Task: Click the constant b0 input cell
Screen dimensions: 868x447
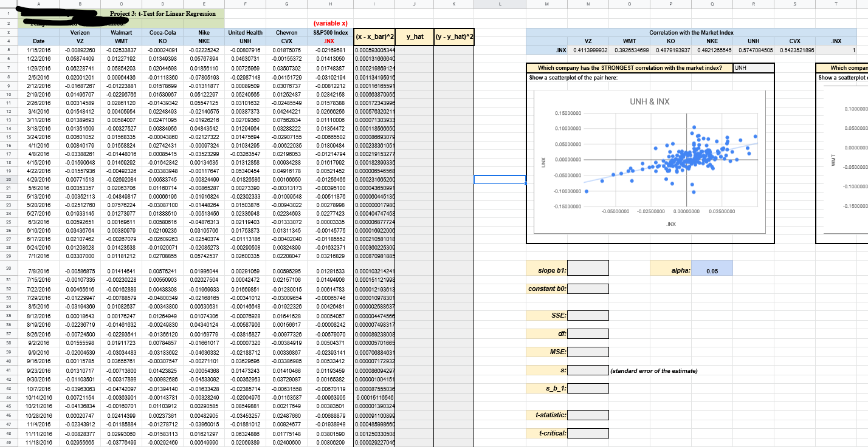Action: (588, 288)
